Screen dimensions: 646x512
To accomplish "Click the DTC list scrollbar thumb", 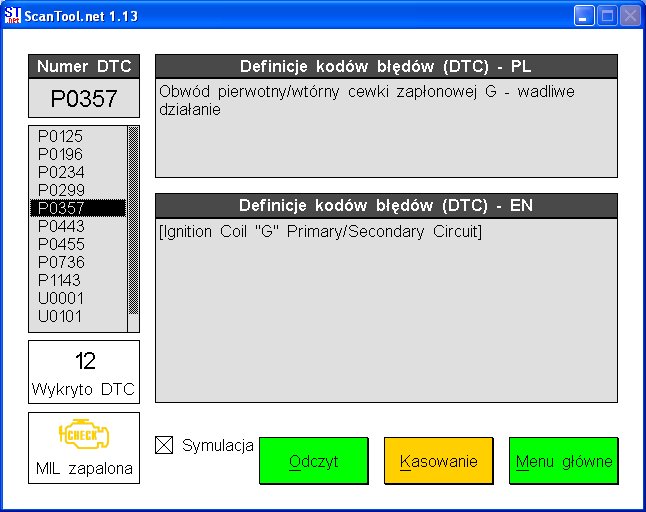I will click(x=133, y=220).
